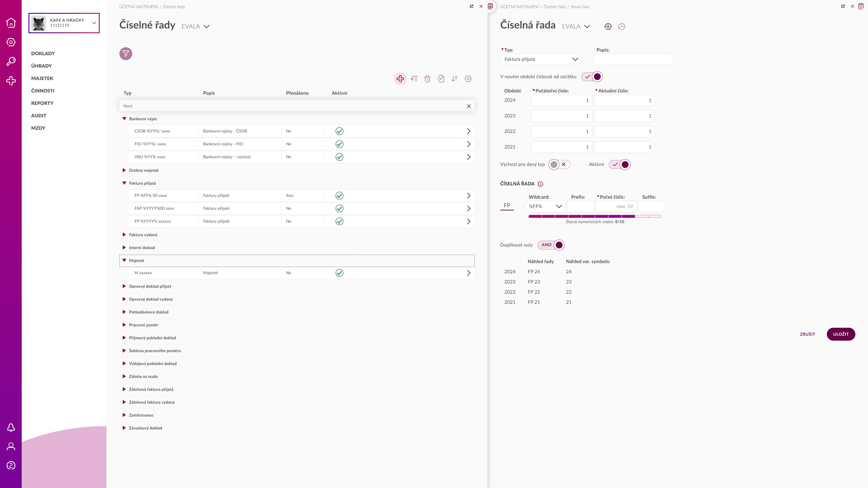
Task: Toggle V novém období číslovat od začátku
Action: click(592, 77)
